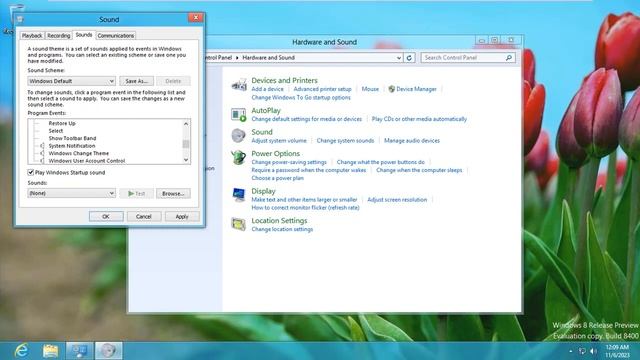Open Change system sounds link
Viewport: 640px width, 360px height.
tap(345, 140)
